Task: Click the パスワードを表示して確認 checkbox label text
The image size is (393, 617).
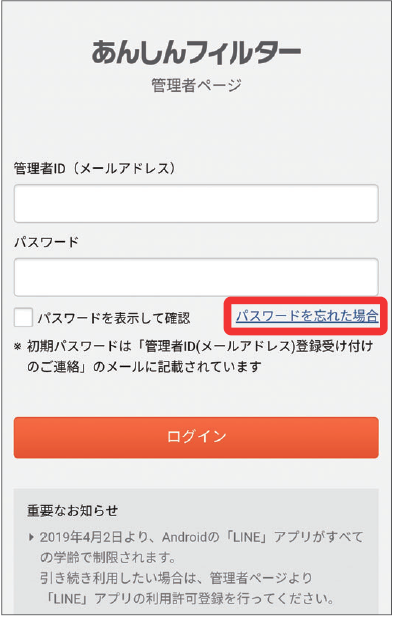Action: (x=114, y=318)
